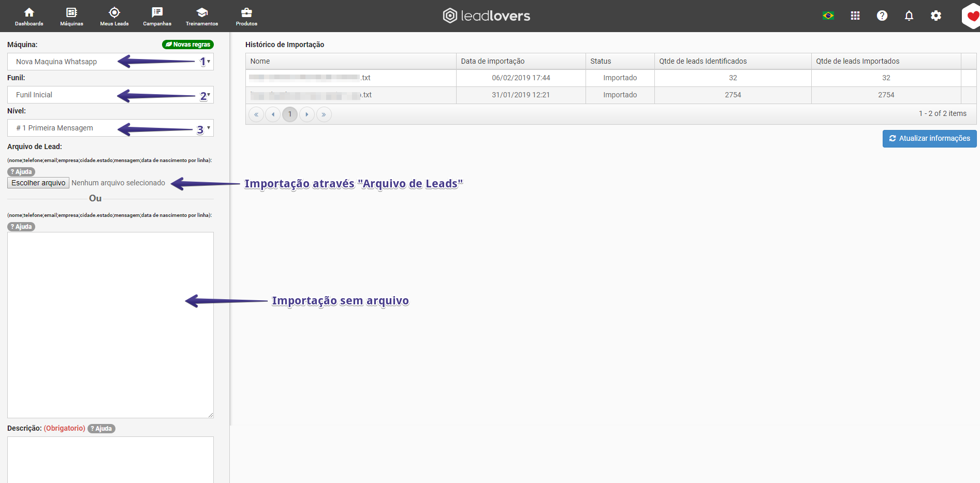Click the Atualizar informações button
The width and height of the screenshot is (980, 483).
pyautogui.click(x=929, y=138)
